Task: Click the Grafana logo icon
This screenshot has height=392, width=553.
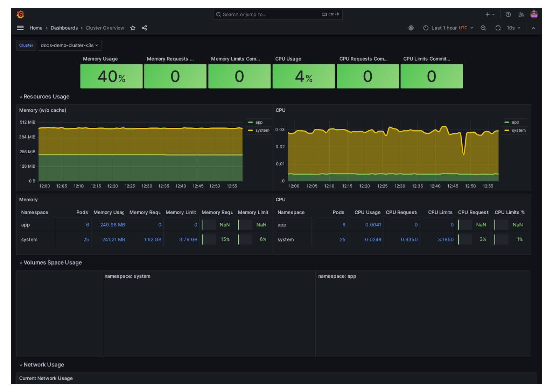Action: point(20,14)
